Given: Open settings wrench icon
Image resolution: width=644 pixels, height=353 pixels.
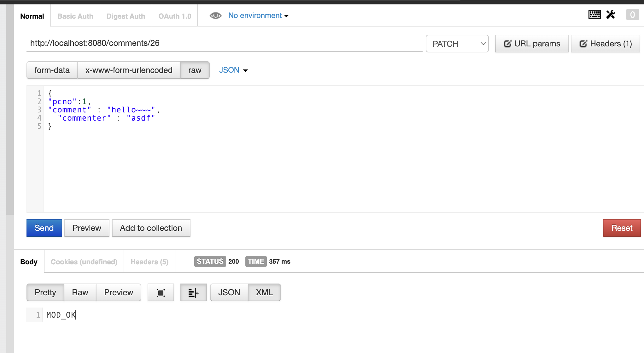Looking at the screenshot, I should 611,15.
